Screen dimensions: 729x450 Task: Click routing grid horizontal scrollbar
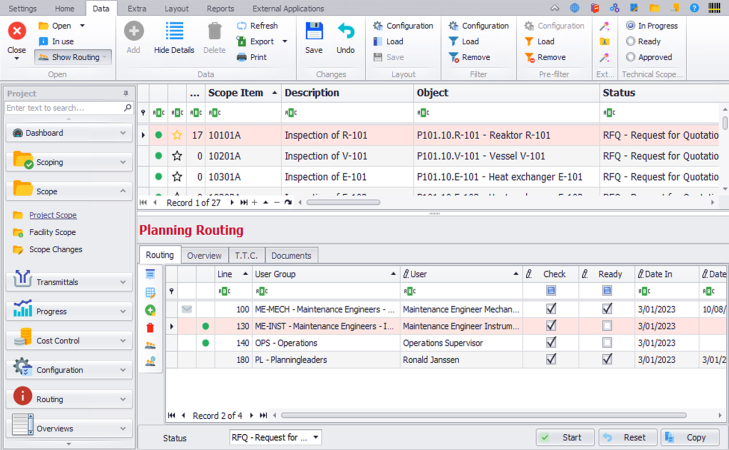(484, 415)
